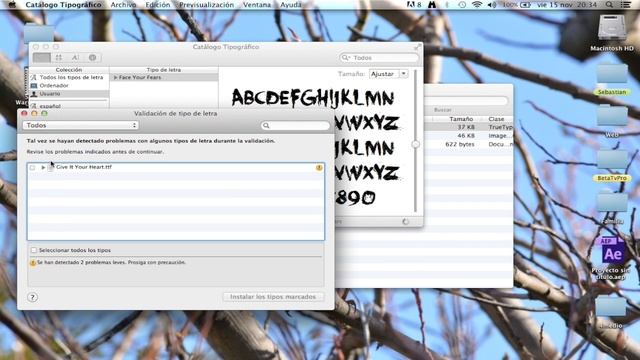Sort by Tamaño column in Finder window

[x=461, y=119]
